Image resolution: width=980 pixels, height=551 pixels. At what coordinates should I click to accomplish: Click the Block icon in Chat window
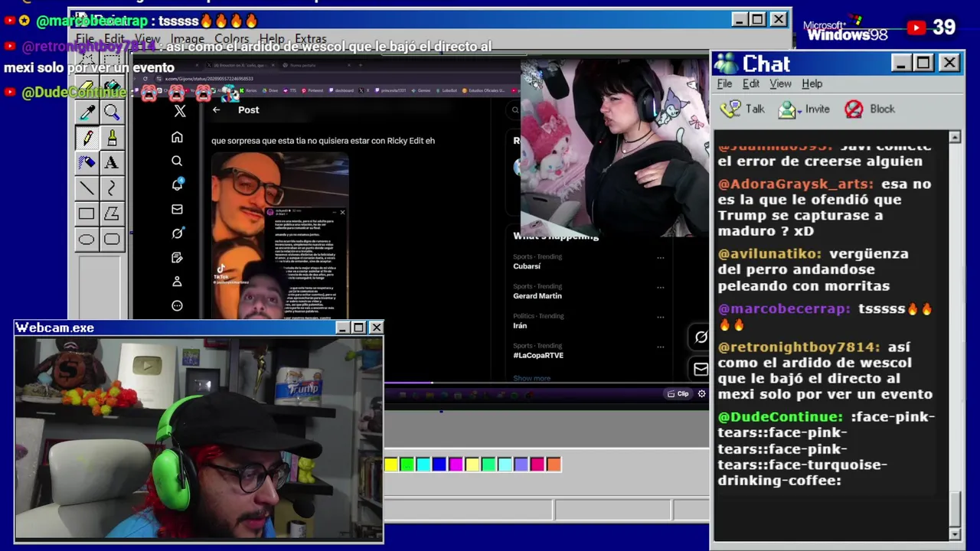coord(854,109)
